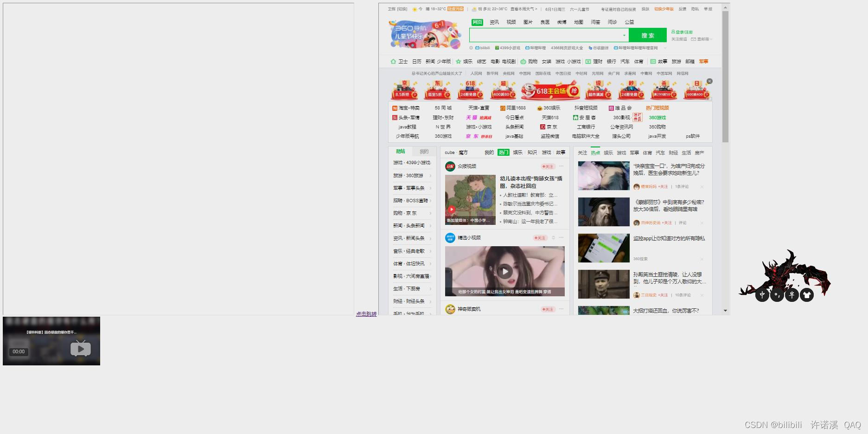
Task: Click the shirt skin widget button
Action: (807, 295)
